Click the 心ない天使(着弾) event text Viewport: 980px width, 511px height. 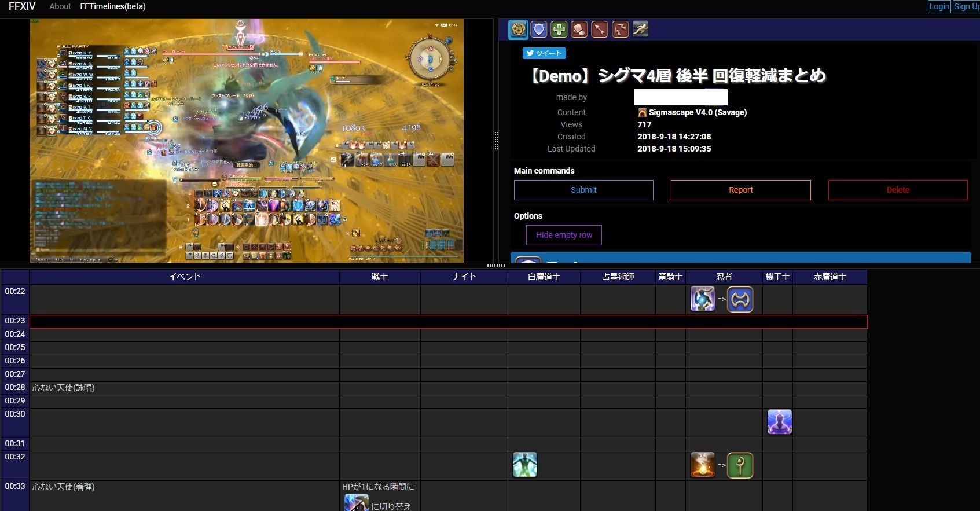(64, 487)
